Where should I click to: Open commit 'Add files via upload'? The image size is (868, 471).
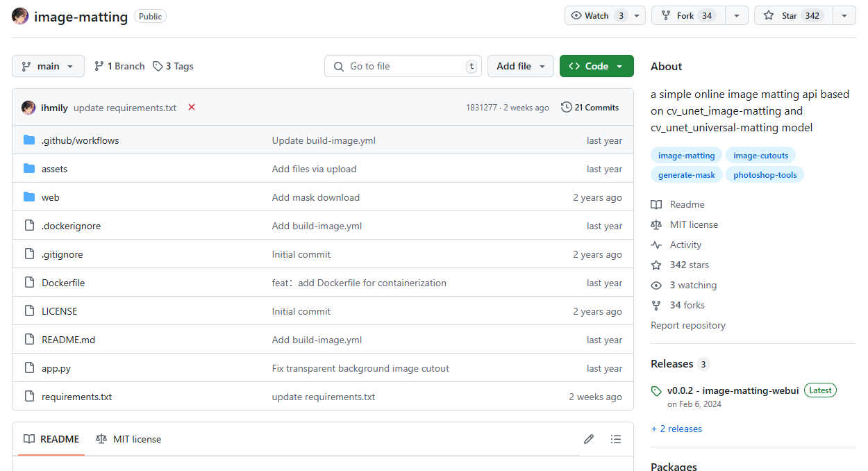(x=314, y=169)
